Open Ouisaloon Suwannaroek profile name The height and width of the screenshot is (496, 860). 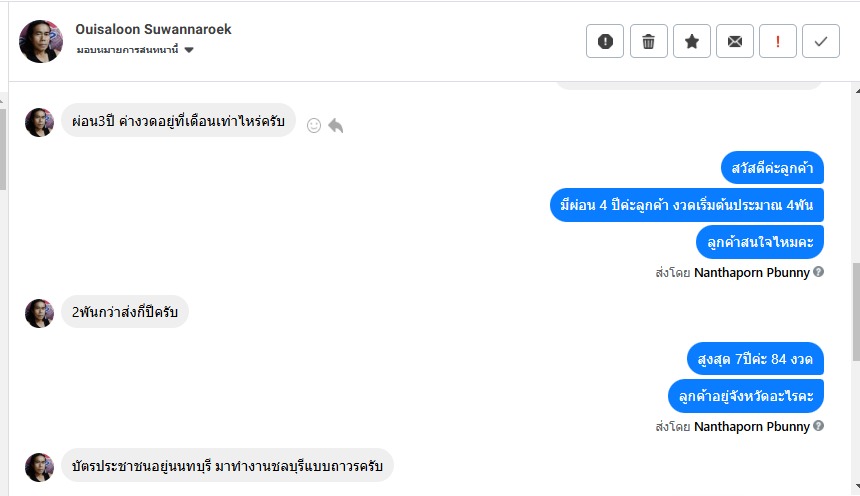point(153,29)
